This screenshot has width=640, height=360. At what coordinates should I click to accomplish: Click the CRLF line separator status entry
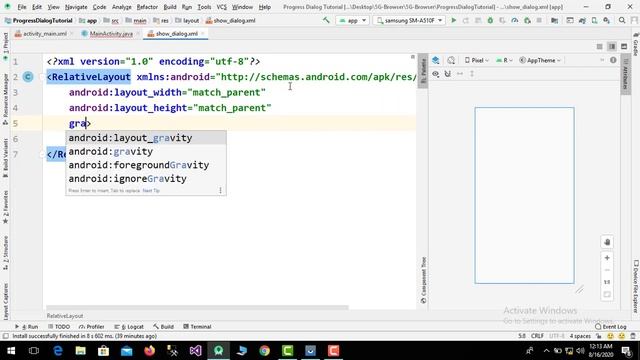pyautogui.click(x=537, y=336)
